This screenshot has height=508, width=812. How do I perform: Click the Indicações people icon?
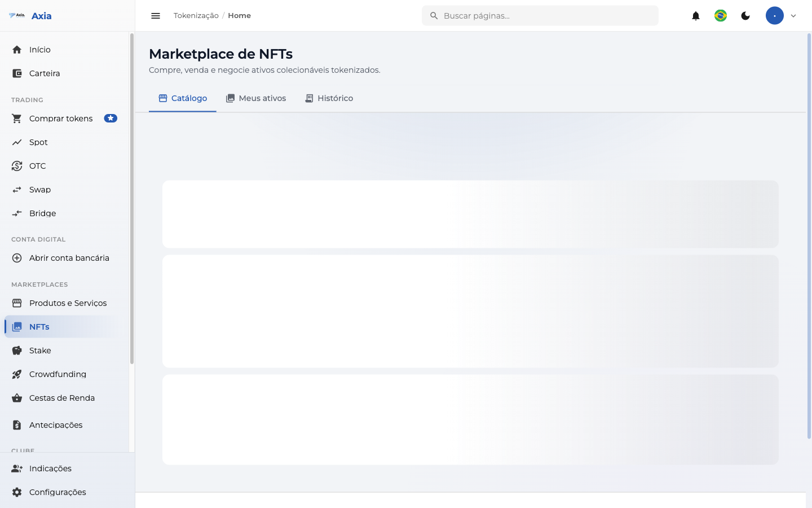(17, 468)
